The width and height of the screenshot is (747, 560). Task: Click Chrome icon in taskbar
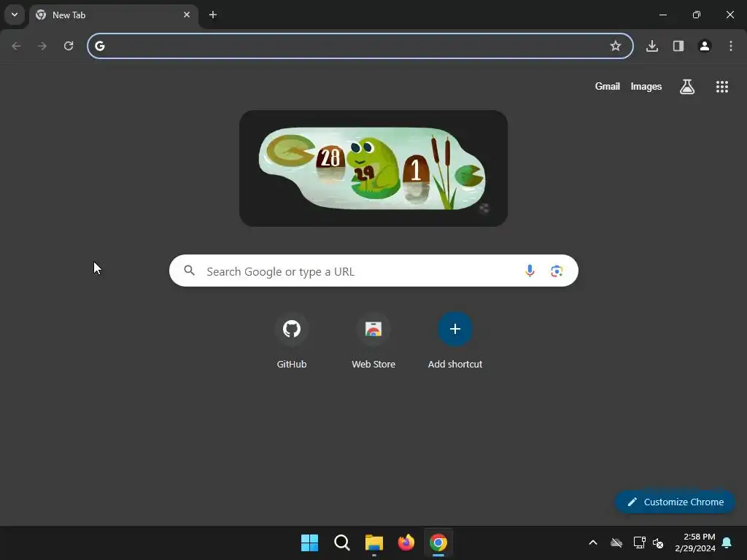pyautogui.click(x=438, y=542)
